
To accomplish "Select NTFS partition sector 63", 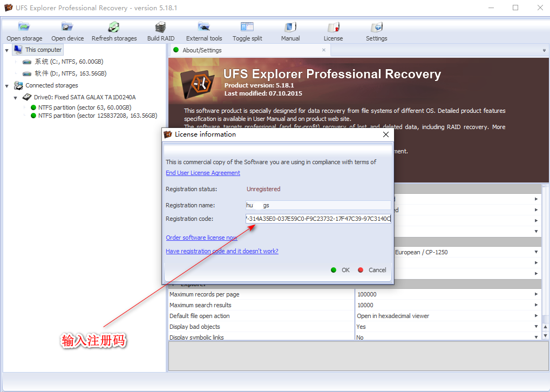I will [x=81, y=107].
